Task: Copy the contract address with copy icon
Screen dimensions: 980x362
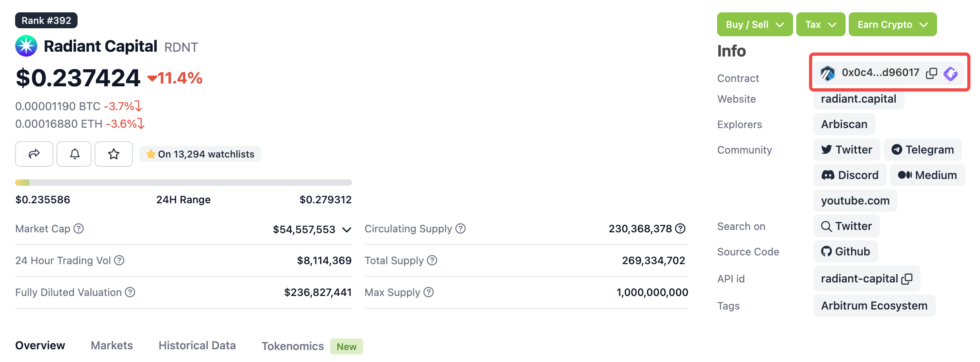Action: point(931,73)
